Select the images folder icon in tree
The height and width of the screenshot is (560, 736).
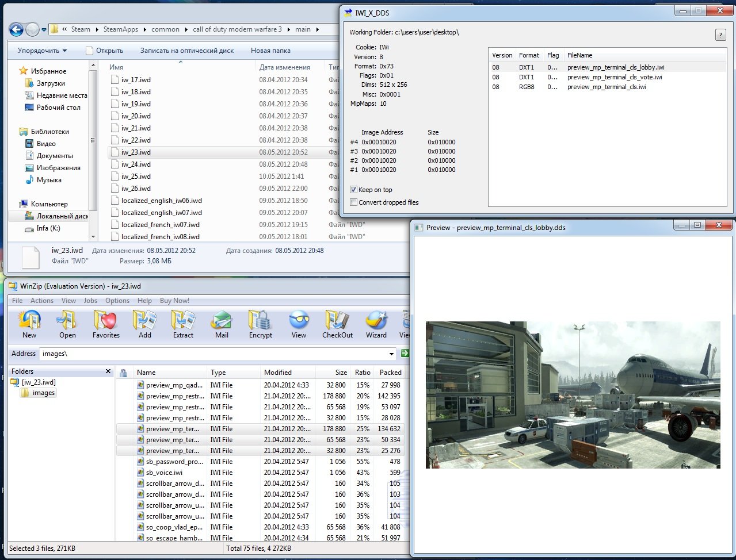pyautogui.click(x=25, y=393)
